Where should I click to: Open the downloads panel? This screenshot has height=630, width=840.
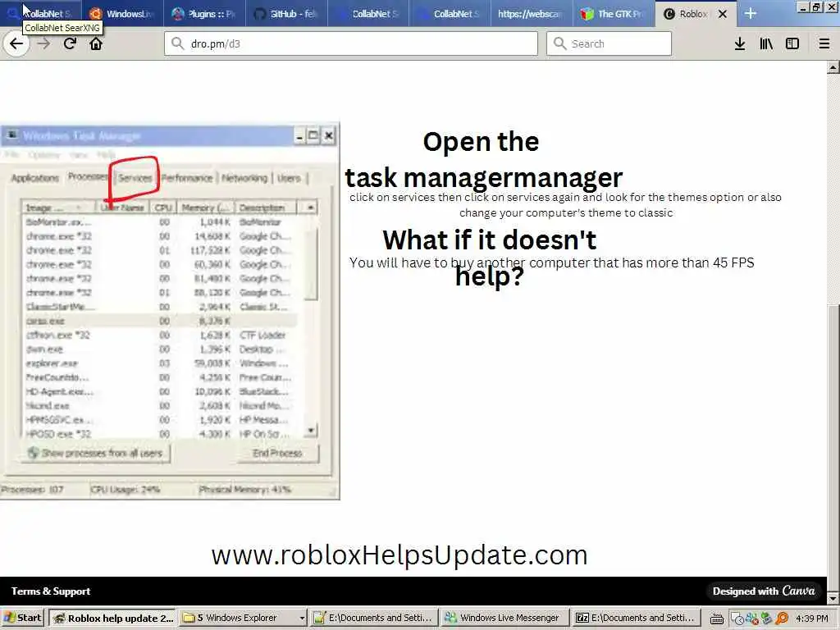(x=740, y=44)
